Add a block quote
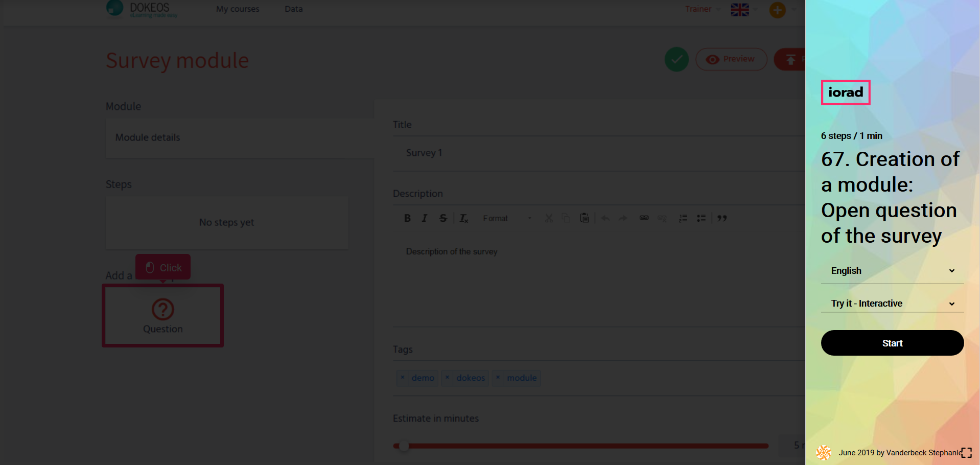Viewport: 980px width, 465px height. [721, 218]
